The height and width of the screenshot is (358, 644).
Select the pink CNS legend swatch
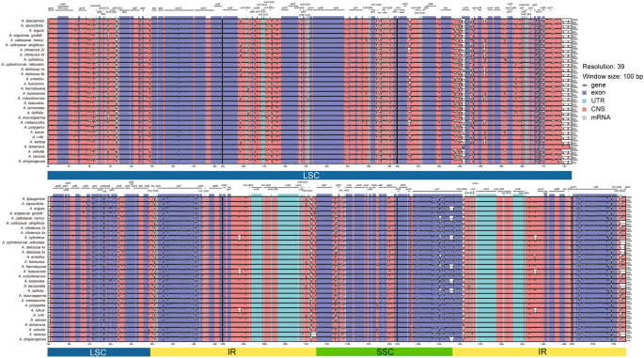click(585, 109)
